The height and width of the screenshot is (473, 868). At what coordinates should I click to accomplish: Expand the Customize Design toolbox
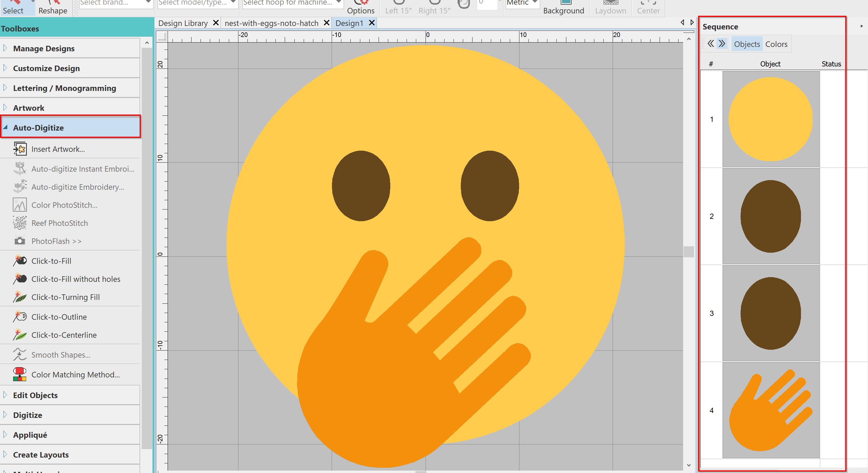point(70,68)
